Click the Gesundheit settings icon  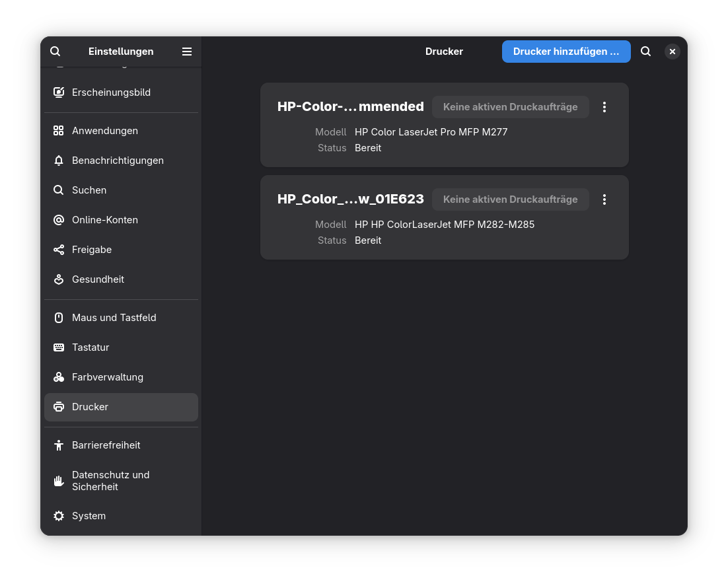(59, 279)
